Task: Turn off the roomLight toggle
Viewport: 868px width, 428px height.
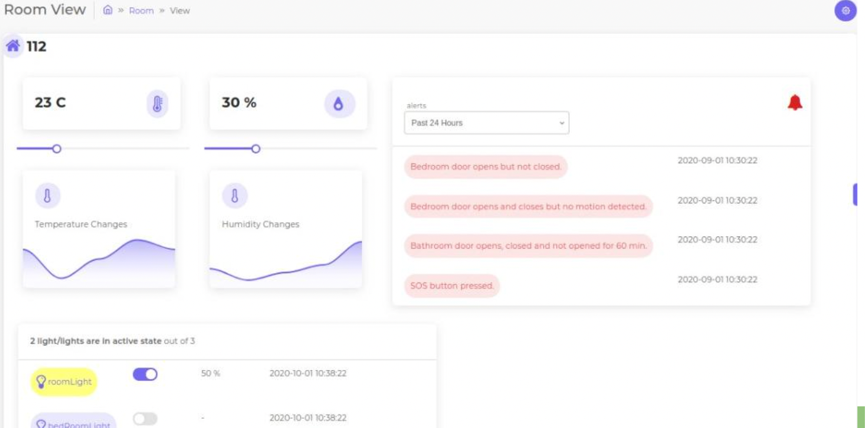Action: tap(145, 374)
